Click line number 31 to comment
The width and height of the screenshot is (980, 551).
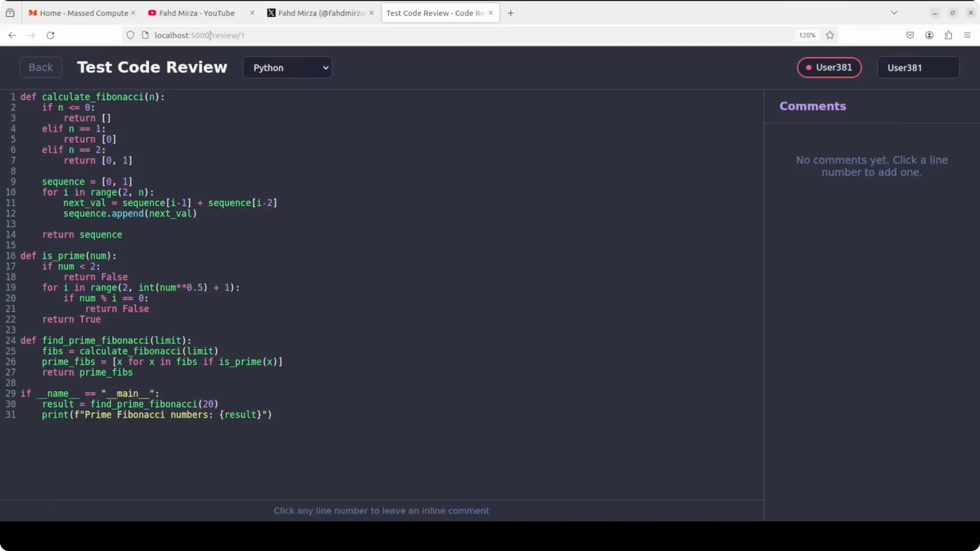point(11,415)
